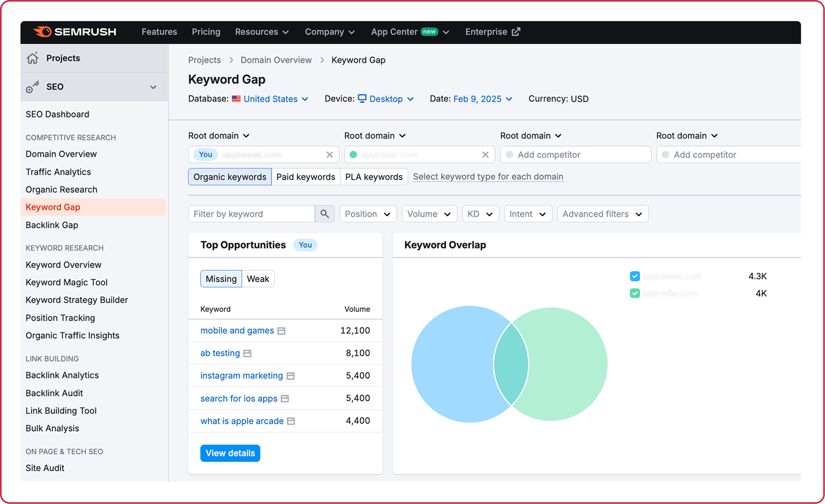Screen dimensions: 825x504
Task: Click the View details button
Action: tap(230, 453)
